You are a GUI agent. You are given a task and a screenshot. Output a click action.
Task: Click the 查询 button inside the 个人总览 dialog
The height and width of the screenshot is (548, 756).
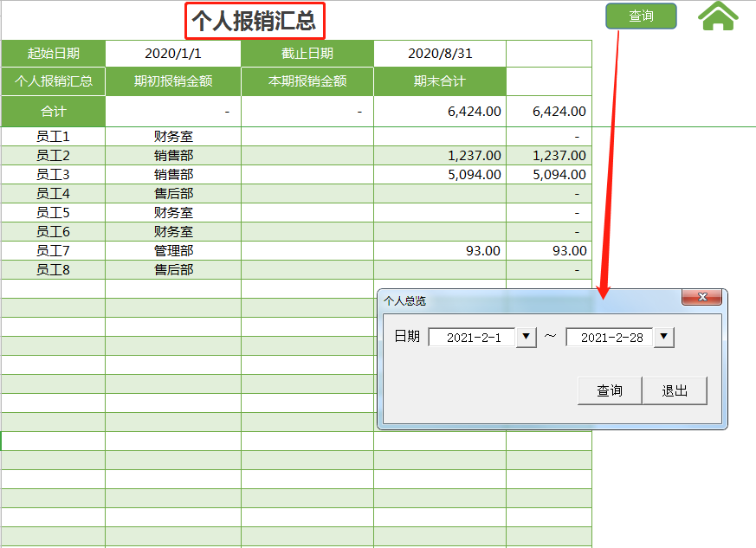(609, 390)
